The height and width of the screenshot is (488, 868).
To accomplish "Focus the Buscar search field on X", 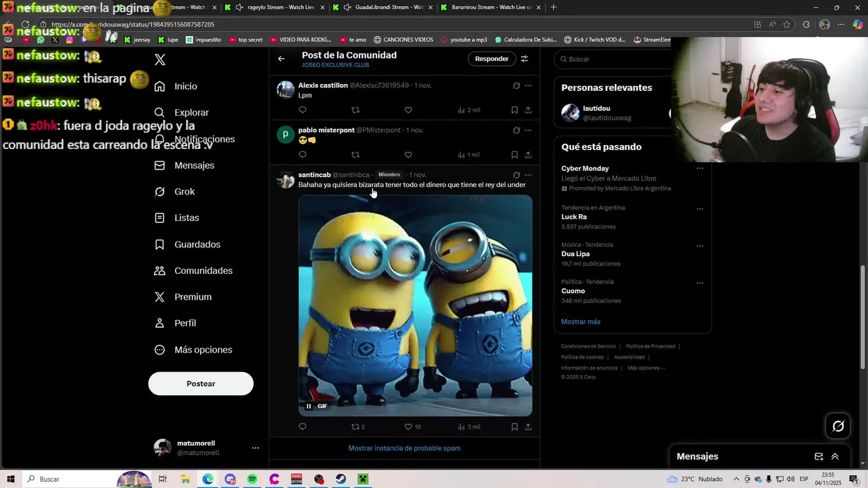I will 614,59.
